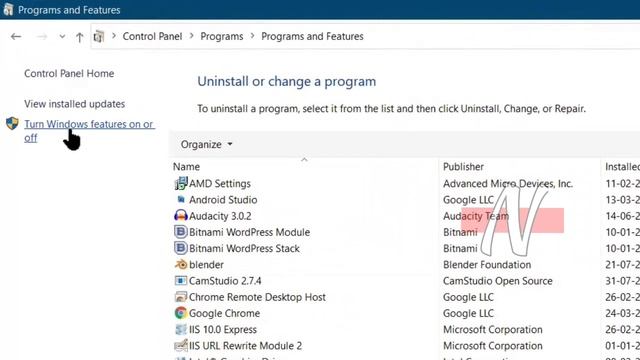Click CamStudio Open Source publisher cell
Viewport: 640px width, 360px height.
click(x=498, y=281)
